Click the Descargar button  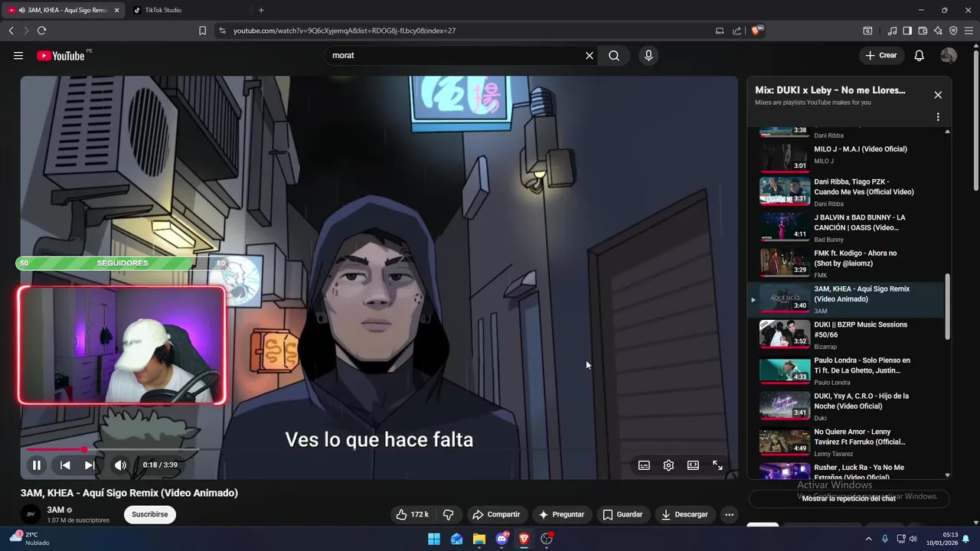tap(685, 515)
